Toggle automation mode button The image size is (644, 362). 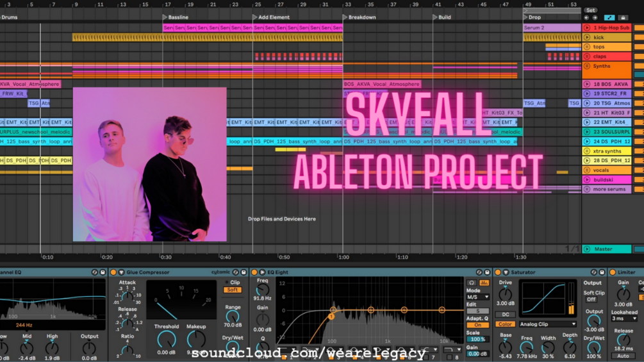609,18
